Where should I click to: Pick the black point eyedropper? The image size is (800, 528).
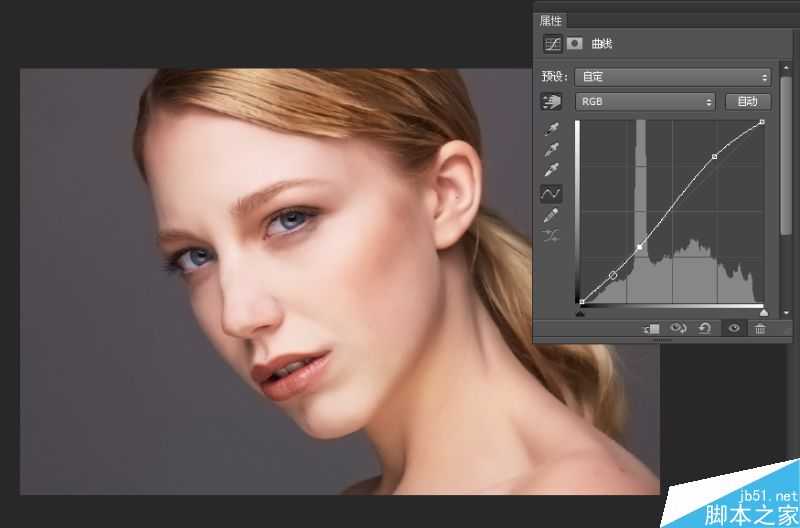pos(551,130)
